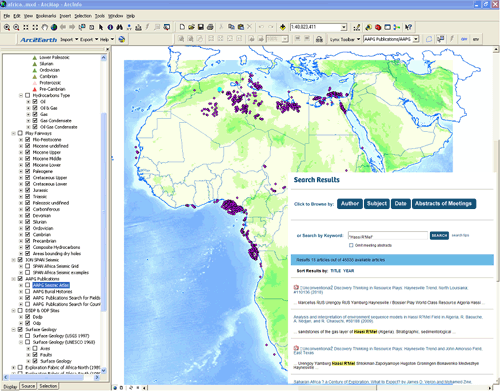500x391 pixels.
Task: Enable the AAPG Seismic Atlas layer
Action: 28,285
